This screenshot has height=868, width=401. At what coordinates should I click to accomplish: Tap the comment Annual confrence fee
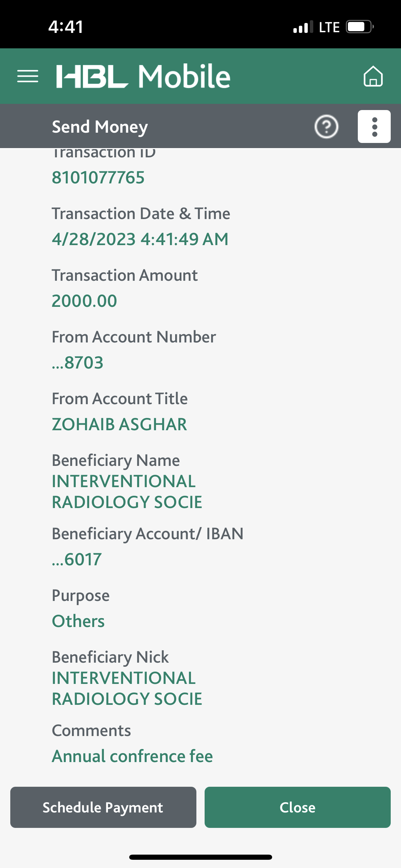point(132,756)
